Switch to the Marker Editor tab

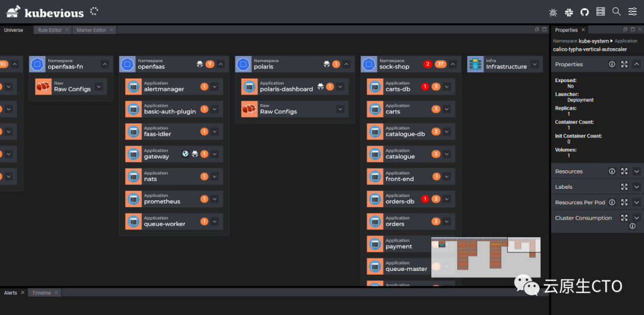click(91, 30)
